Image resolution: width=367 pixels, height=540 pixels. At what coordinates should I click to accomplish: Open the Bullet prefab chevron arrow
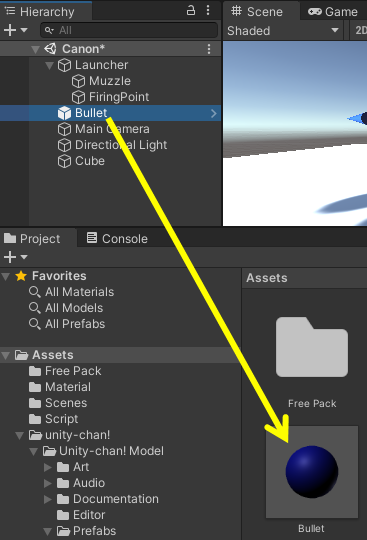[214, 113]
